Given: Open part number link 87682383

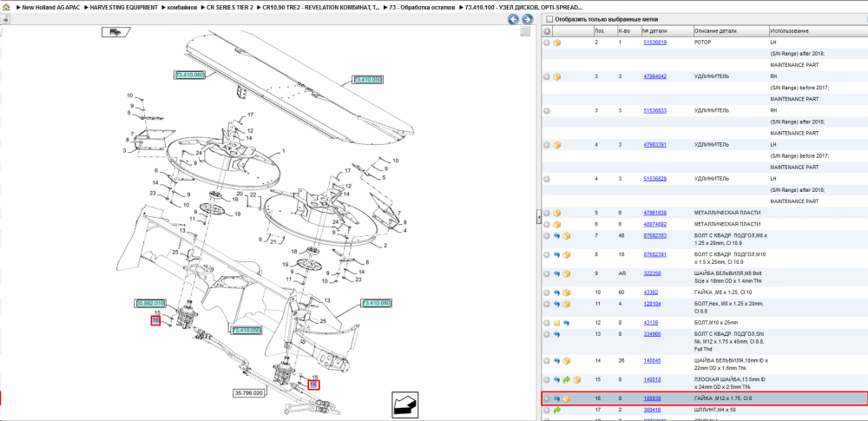Looking at the screenshot, I should point(654,236).
